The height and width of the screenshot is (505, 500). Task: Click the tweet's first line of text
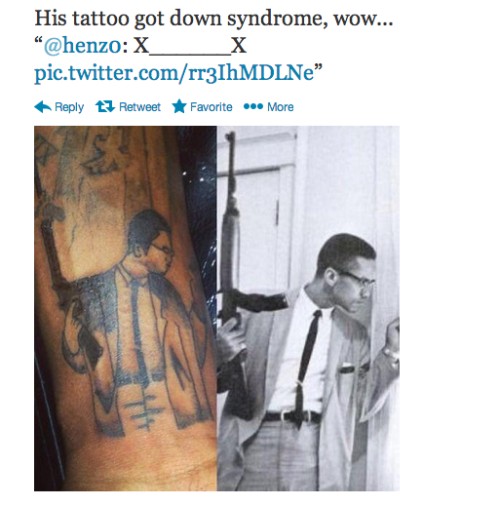pos(214,18)
